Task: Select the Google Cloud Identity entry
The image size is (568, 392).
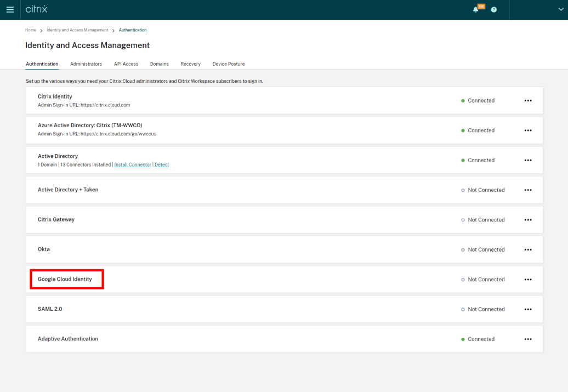Action: (65, 279)
